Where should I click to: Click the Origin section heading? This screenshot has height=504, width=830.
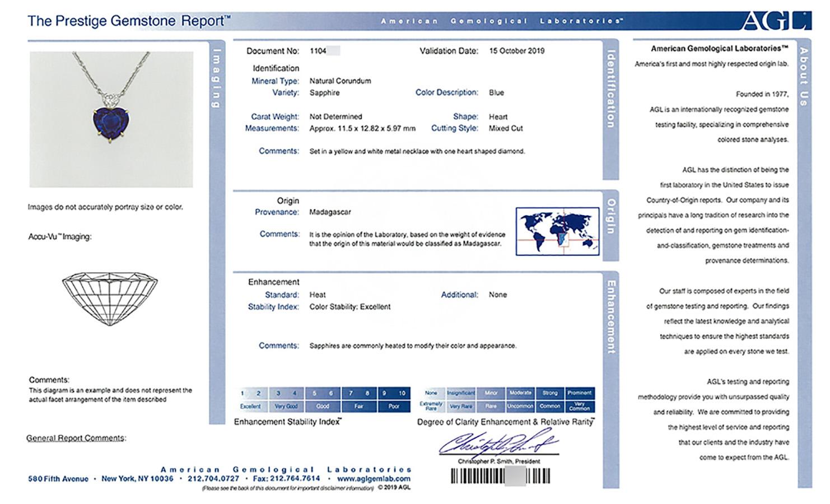pos(288,200)
